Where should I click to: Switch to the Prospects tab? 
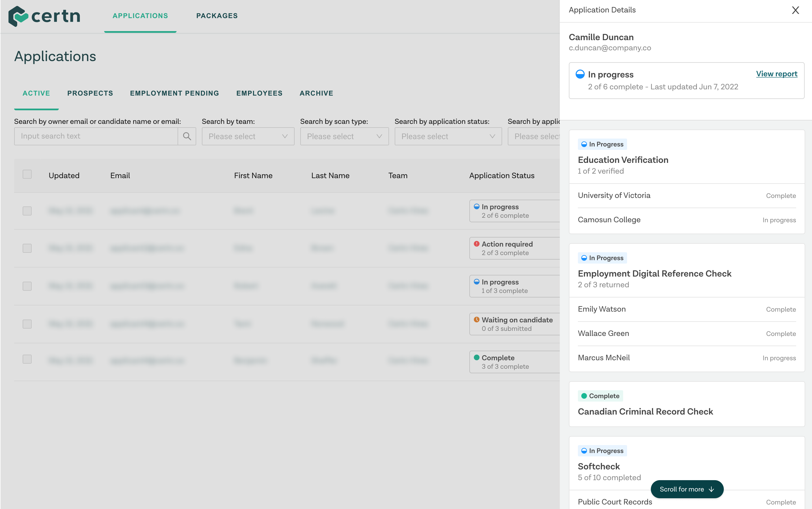tap(90, 93)
